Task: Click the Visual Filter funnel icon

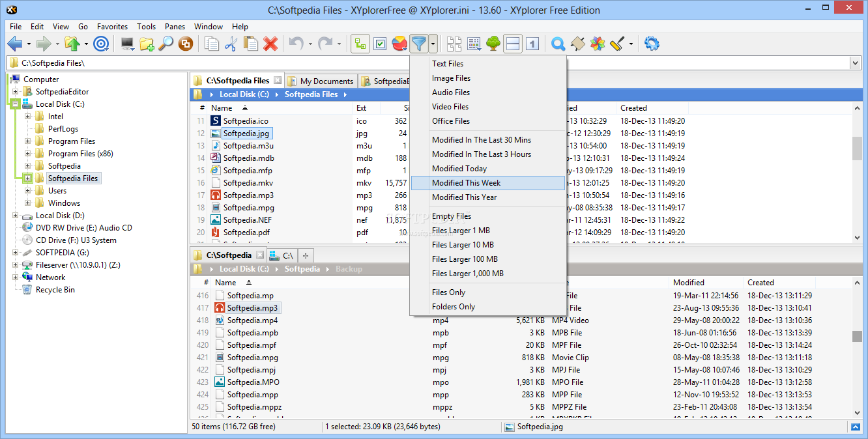Action: [x=419, y=44]
